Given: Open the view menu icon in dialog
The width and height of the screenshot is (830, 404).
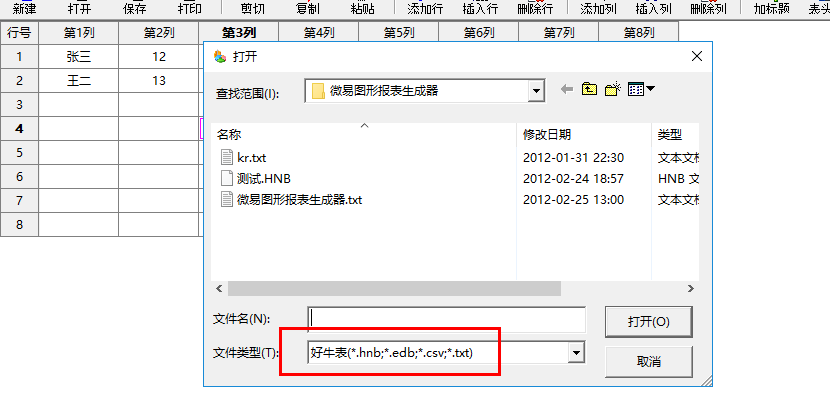Looking at the screenshot, I should pos(636,89).
